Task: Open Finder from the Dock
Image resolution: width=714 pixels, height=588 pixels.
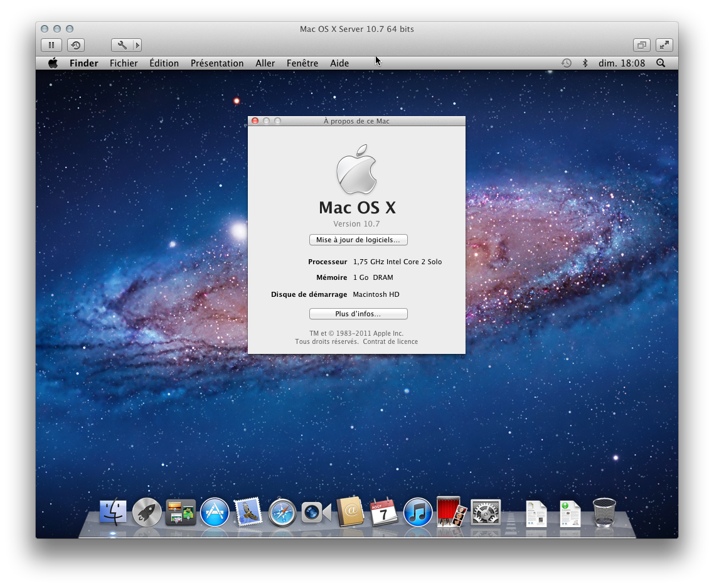Action: (x=112, y=511)
